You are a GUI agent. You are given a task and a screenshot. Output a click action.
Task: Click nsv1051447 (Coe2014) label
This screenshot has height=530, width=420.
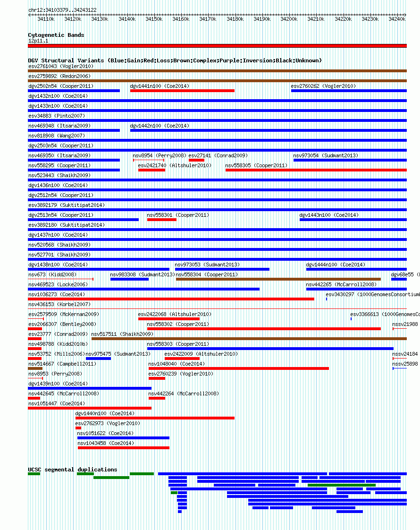[57, 403]
